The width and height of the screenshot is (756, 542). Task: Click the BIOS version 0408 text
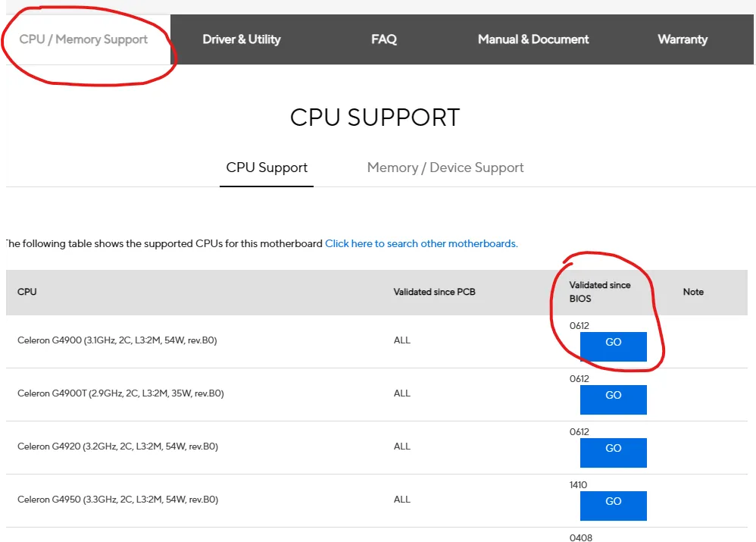tap(581, 536)
